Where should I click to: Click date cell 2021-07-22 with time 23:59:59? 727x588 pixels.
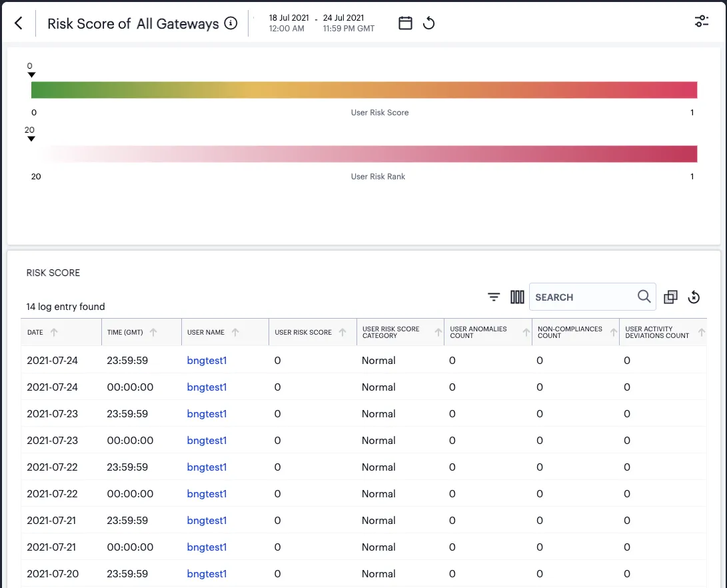[53, 467]
